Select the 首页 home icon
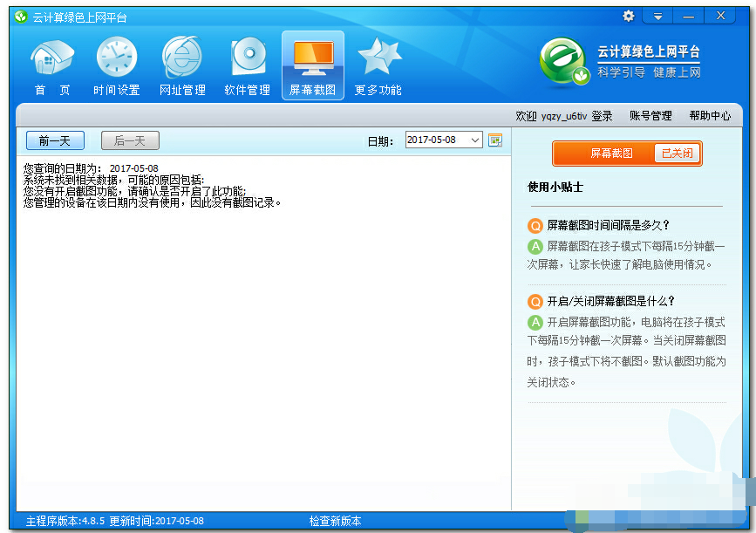 (x=52, y=63)
